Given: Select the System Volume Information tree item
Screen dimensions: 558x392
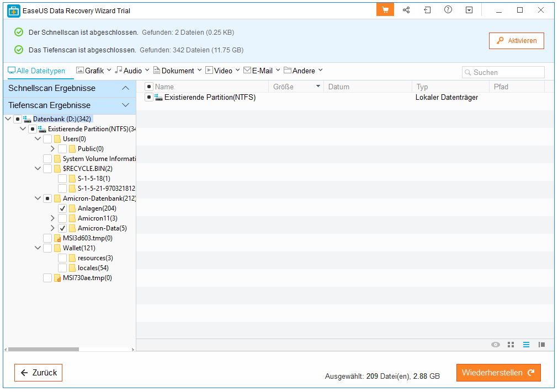Looking at the screenshot, I should coord(99,159).
